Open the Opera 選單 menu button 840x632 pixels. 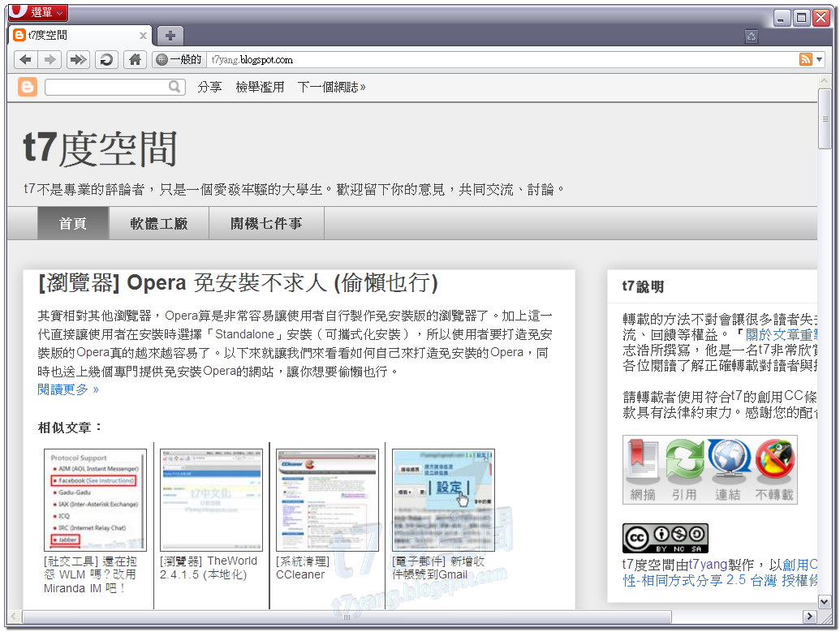click(x=37, y=11)
